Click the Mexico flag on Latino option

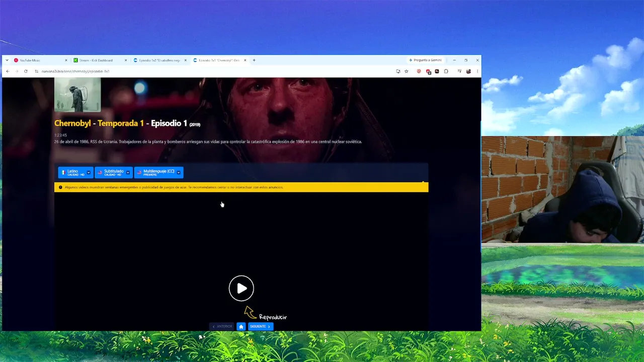[63, 172]
